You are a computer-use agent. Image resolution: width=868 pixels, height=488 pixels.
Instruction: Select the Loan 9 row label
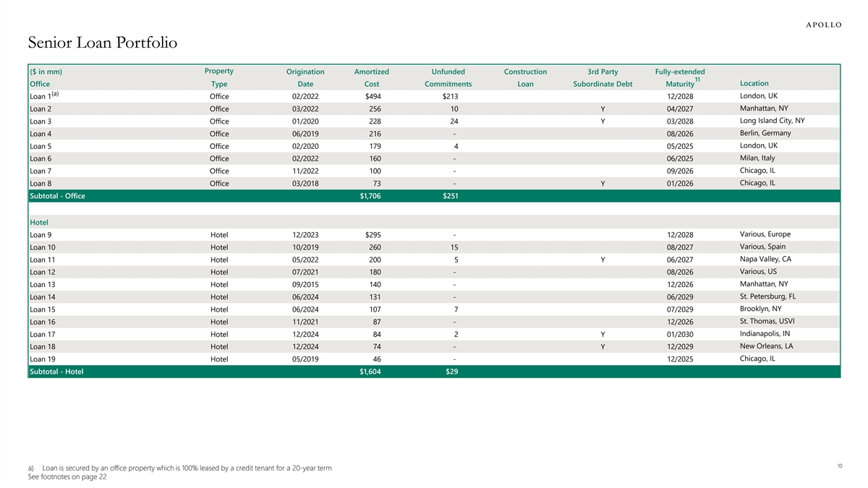coord(41,235)
